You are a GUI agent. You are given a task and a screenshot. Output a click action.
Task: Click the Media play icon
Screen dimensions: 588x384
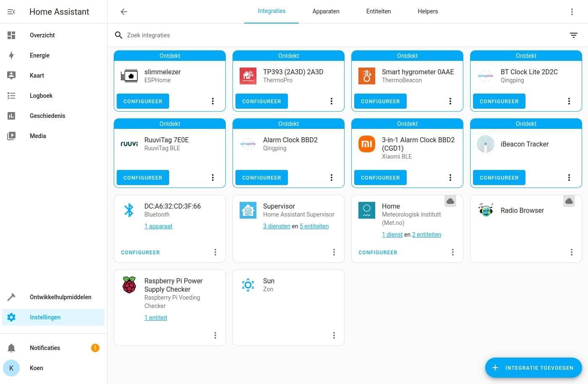(x=11, y=136)
